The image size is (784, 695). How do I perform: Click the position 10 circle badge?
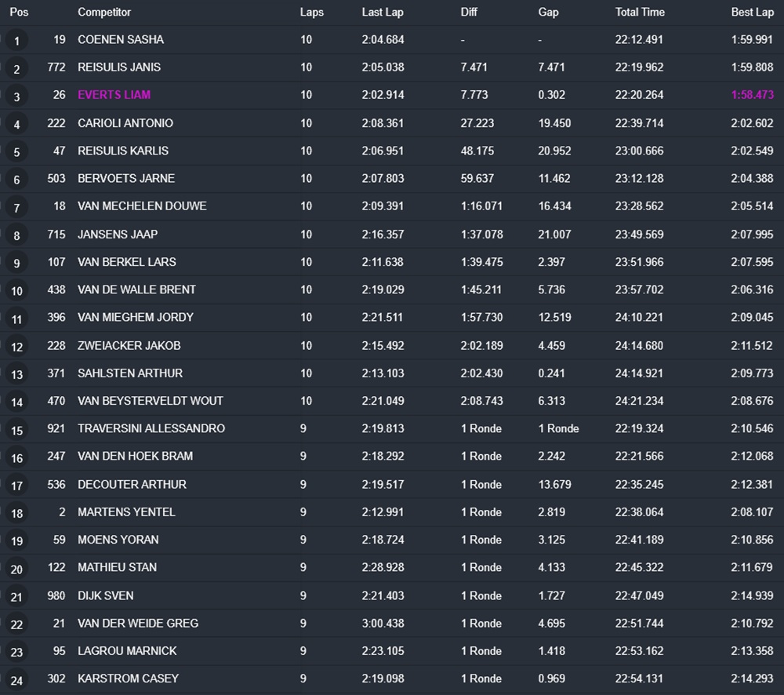[16, 291]
